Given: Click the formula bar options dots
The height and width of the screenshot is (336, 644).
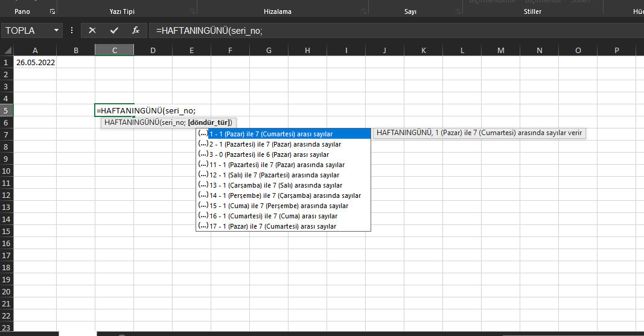Looking at the screenshot, I should 72,30.
